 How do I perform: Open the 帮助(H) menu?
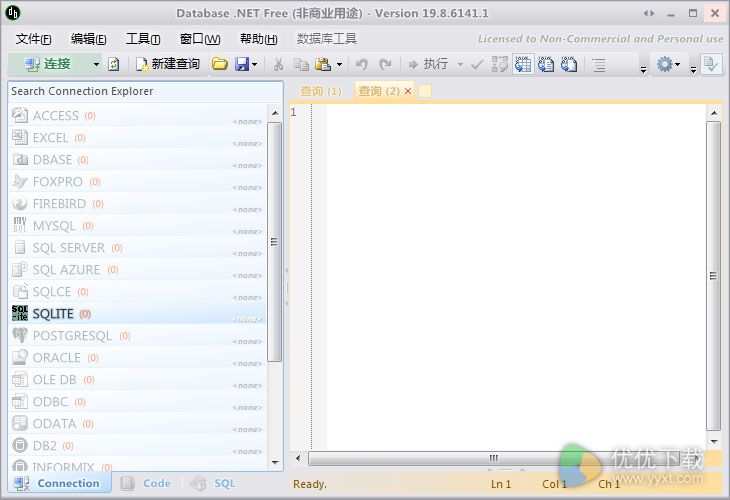tap(258, 39)
